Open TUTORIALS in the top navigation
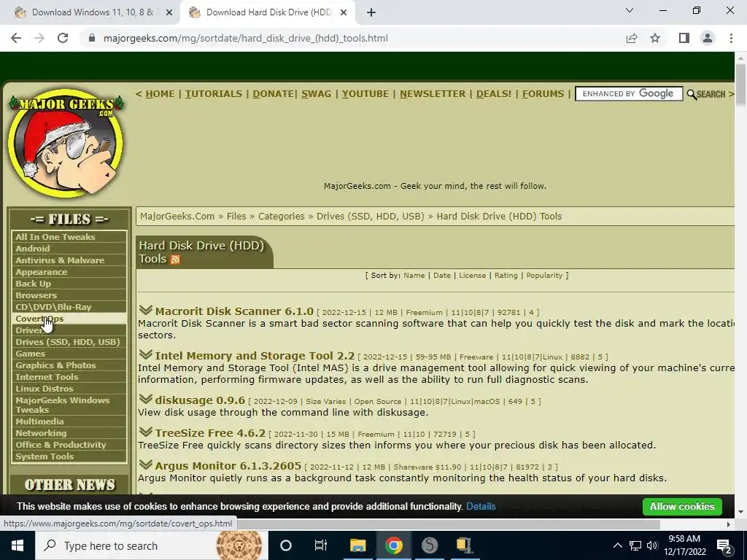The height and width of the screenshot is (560, 747). pos(214,94)
